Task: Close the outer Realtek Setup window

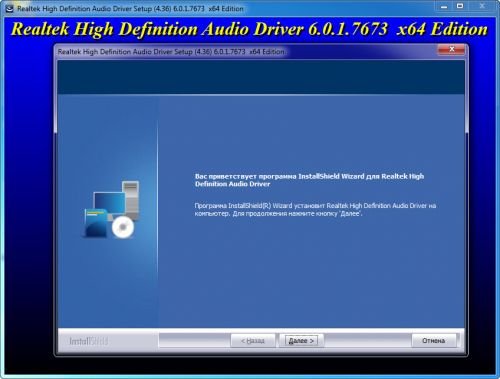Action: [x=482, y=6]
